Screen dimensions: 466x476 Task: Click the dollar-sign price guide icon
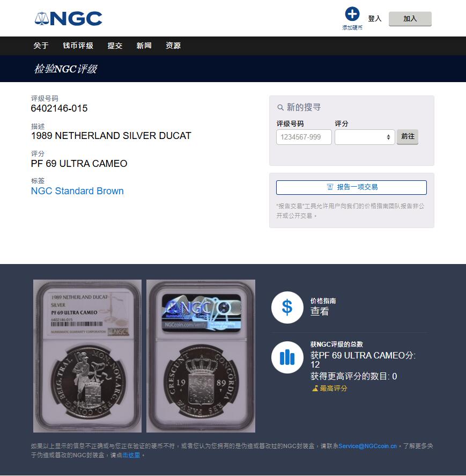coord(287,307)
